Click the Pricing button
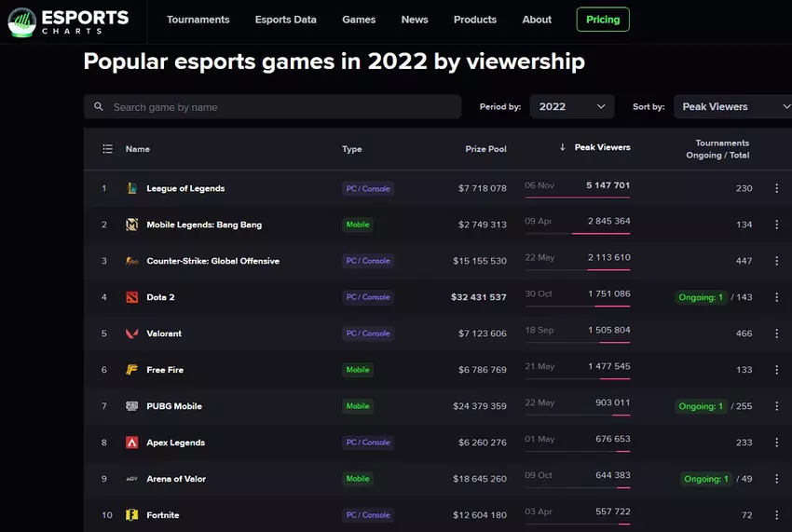Viewport: 792px width, 532px height. (603, 20)
